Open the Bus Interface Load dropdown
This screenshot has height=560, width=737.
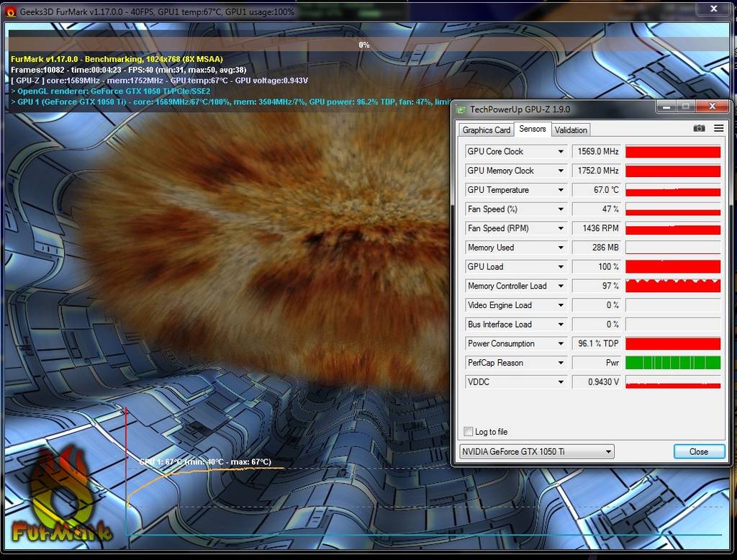tap(561, 325)
